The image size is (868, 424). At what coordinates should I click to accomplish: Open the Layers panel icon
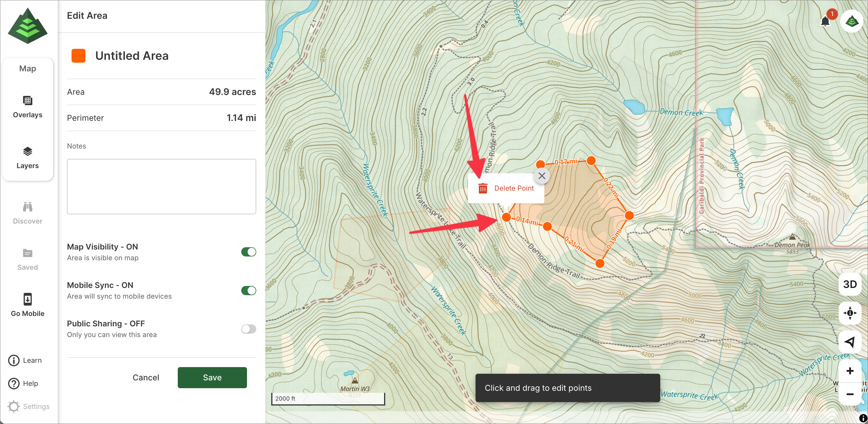28,151
